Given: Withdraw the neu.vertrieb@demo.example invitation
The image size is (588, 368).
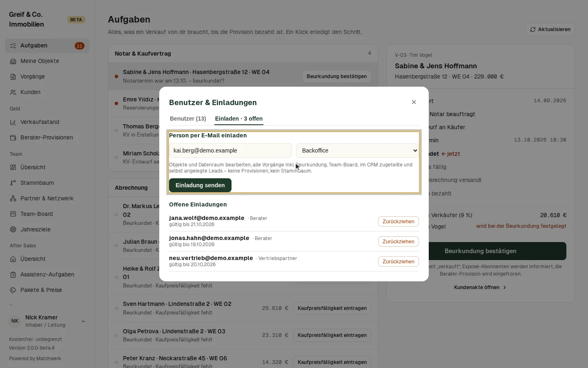Looking at the screenshot, I should pyautogui.click(x=398, y=262).
